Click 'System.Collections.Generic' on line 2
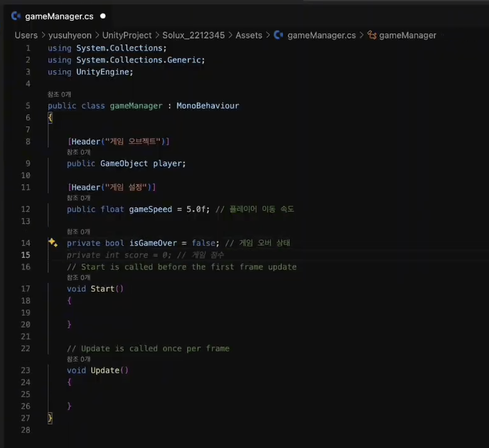The height and width of the screenshot is (448, 489). 139,60
